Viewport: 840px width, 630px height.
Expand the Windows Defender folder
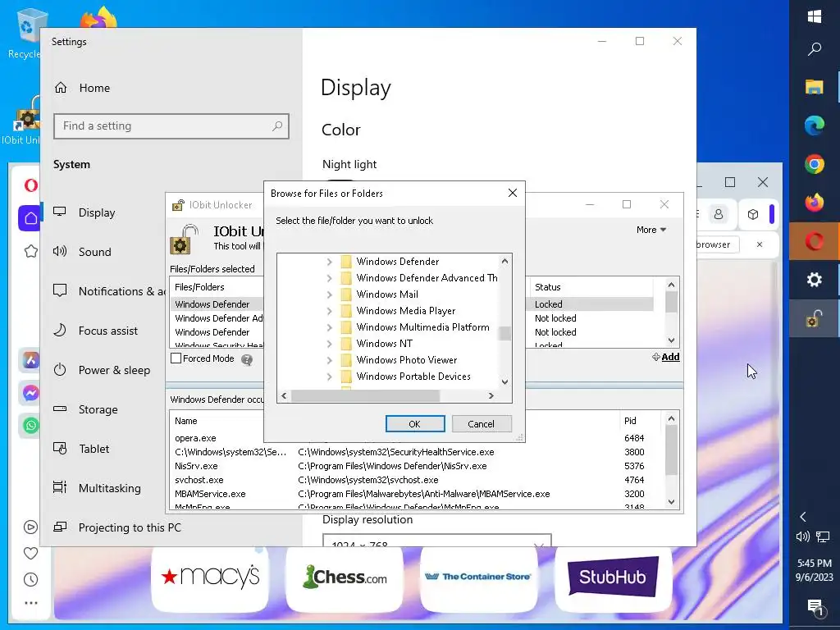pyautogui.click(x=330, y=262)
